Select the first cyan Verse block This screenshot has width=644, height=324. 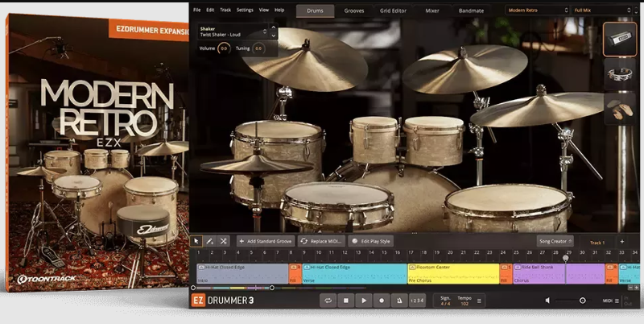point(354,274)
